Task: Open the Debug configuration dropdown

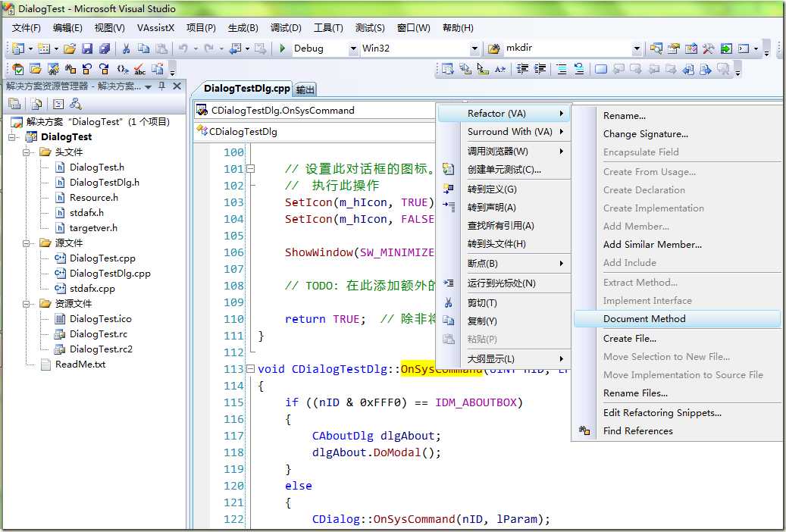Action: [353, 49]
